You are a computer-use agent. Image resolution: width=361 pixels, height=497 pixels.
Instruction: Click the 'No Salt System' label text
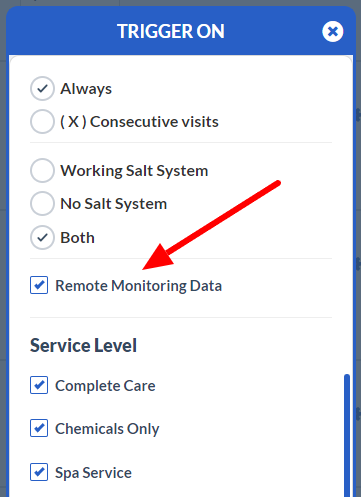tap(114, 204)
